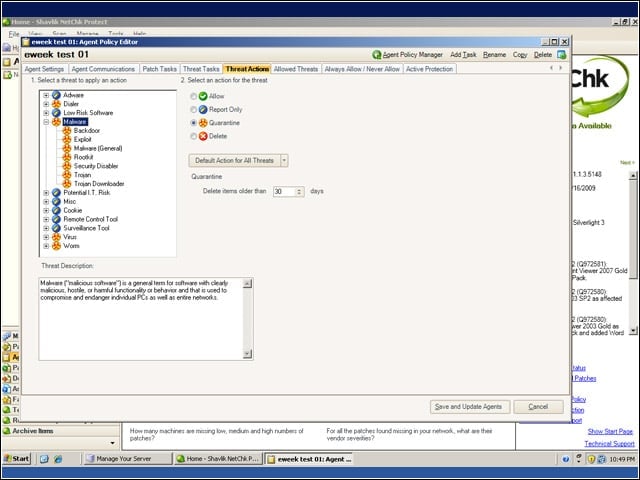This screenshot has height=480, width=640.
Task: Click the red Delete action icon
Action: coord(203,136)
